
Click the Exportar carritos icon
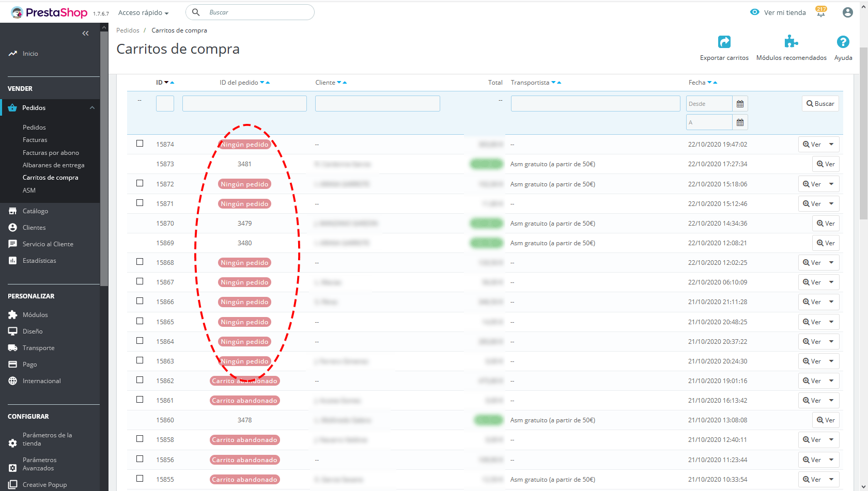(x=724, y=42)
